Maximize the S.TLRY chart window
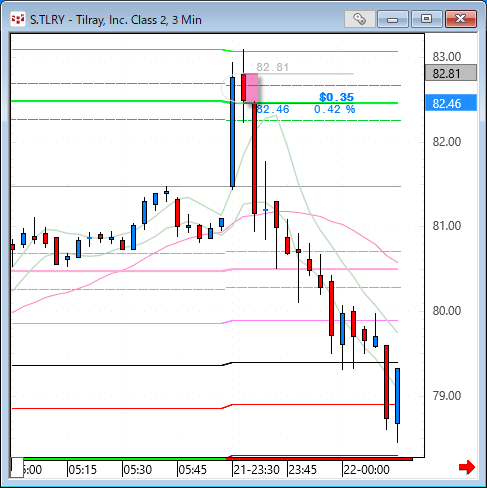The height and width of the screenshot is (488, 487). pos(426,19)
